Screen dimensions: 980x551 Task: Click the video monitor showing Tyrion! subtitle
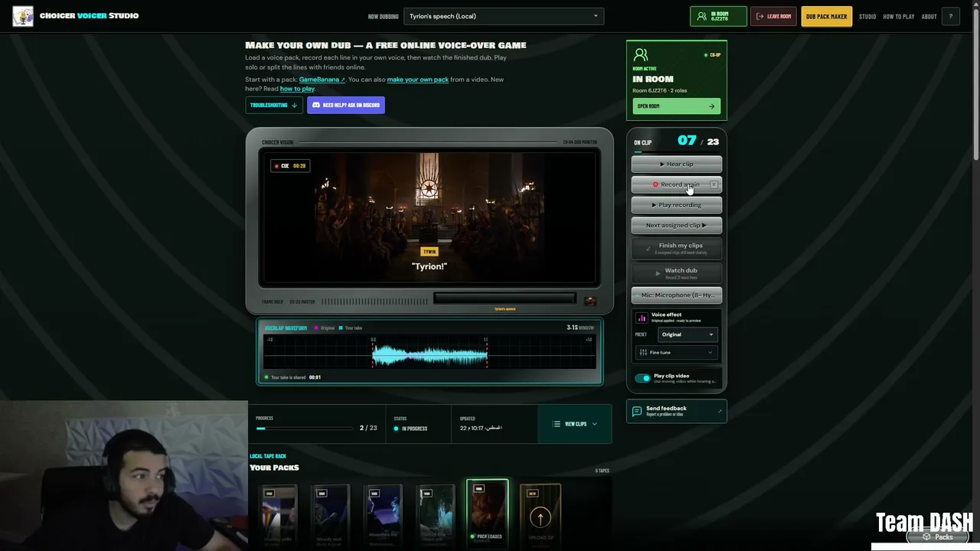(x=430, y=217)
